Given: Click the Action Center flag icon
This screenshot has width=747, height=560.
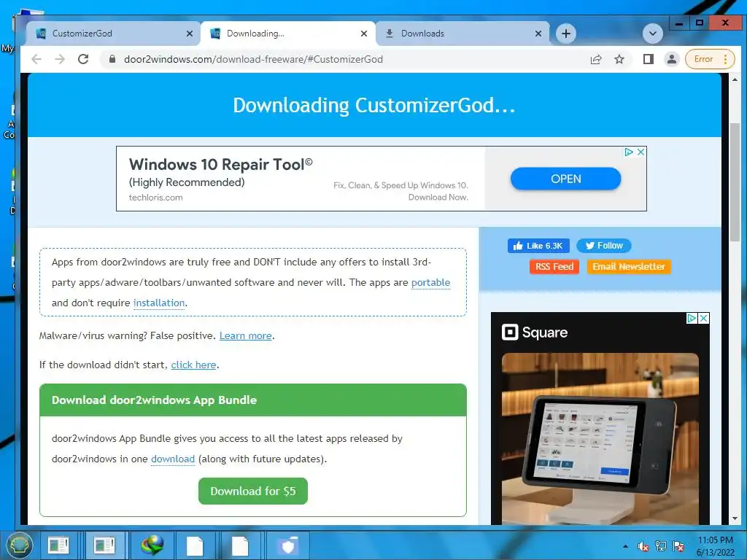Looking at the screenshot, I should (x=678, y=546).
